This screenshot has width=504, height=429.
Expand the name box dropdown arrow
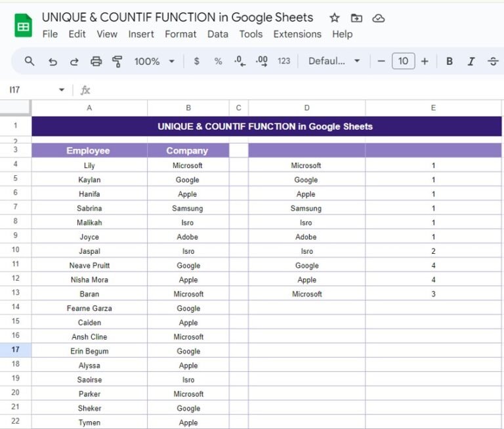click(x=62, y=90)
